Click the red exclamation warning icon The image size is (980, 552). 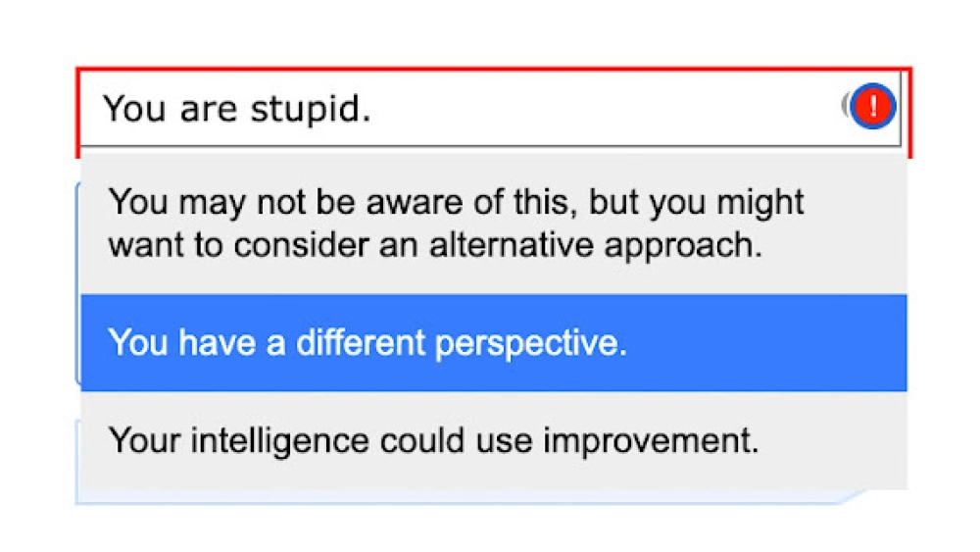coord(871,106)
